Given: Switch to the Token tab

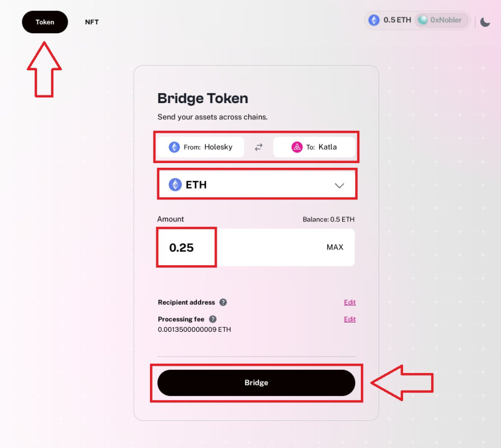Looking at the screenshot, I should point(45,22).
